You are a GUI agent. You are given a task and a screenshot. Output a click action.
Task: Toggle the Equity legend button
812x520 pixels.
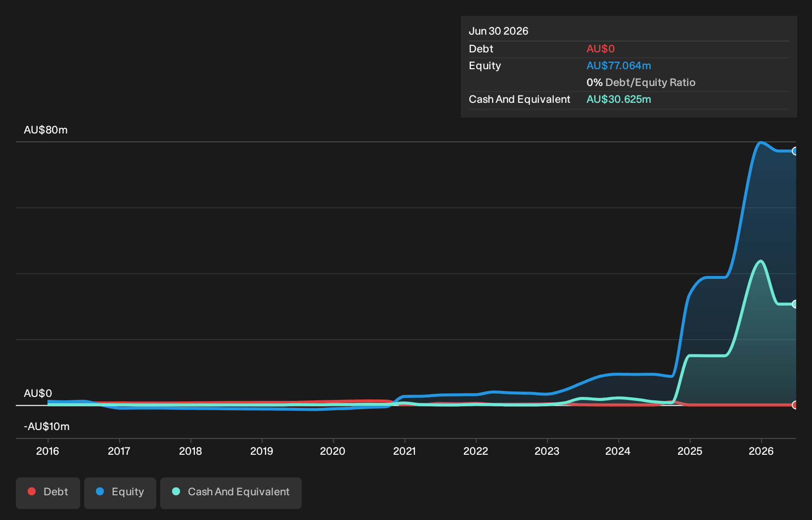120,493
